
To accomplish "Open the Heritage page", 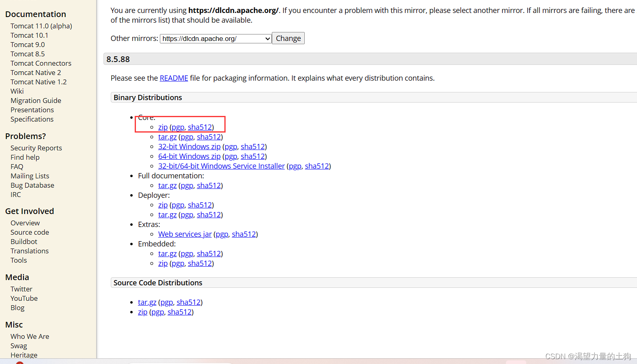I will tap(24, 355).
